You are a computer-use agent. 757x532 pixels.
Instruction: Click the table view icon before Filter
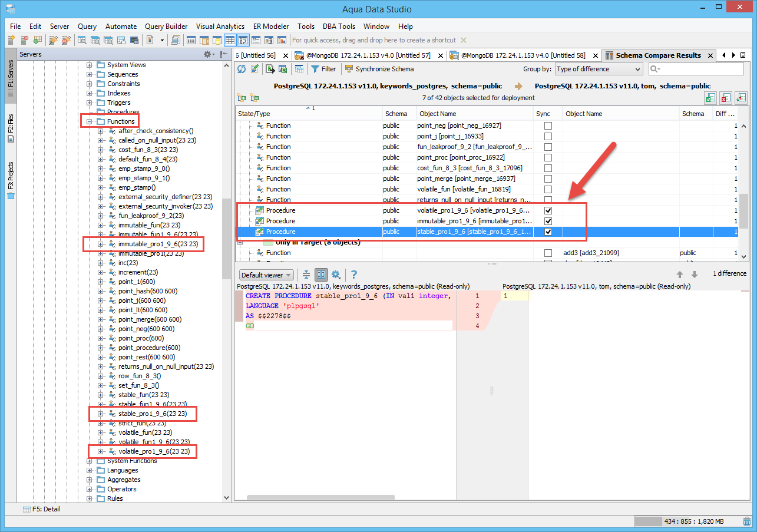[x=299, y=69]
